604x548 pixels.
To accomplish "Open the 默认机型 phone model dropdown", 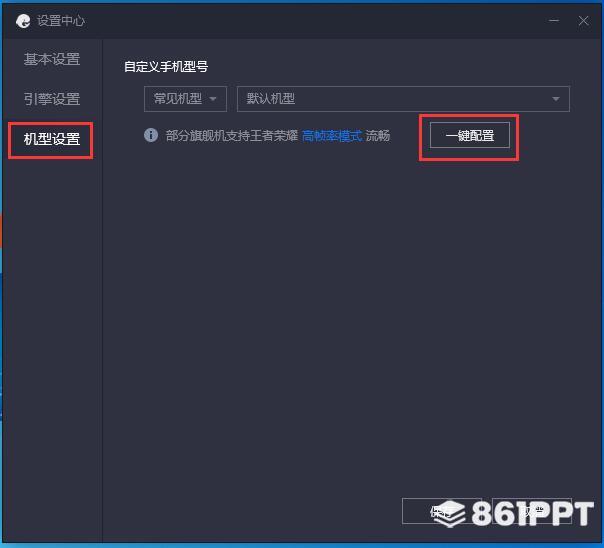I will coord(403,99).
